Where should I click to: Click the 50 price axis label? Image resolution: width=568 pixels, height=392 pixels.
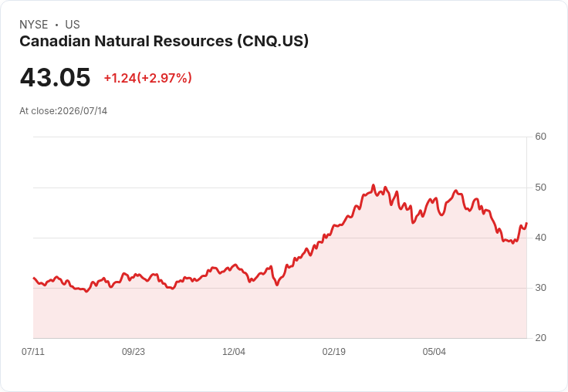540,188
